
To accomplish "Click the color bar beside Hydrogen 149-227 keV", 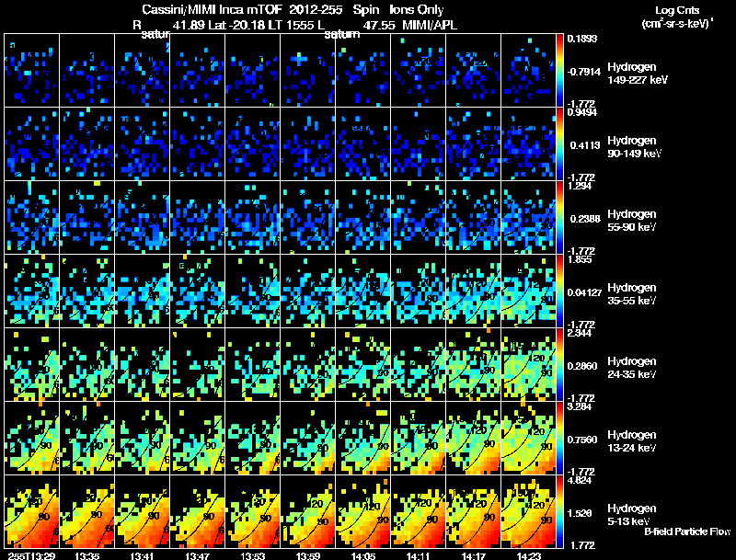I will coord(559,71).
